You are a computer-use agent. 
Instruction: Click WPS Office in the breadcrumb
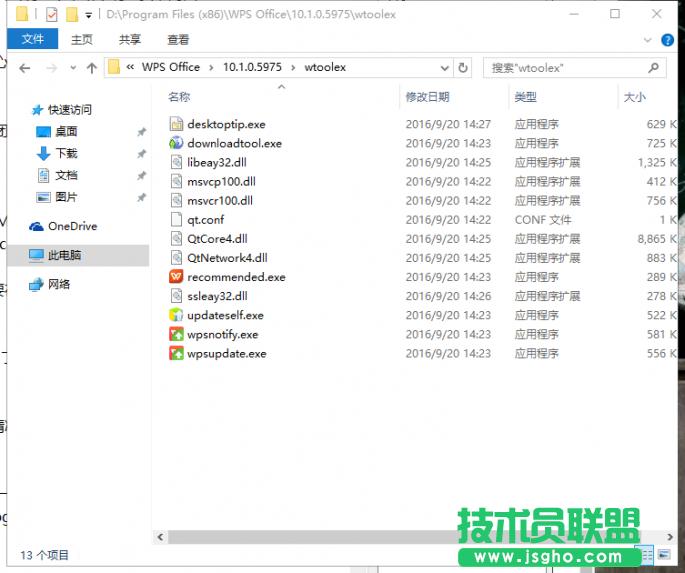pos(171,67)
